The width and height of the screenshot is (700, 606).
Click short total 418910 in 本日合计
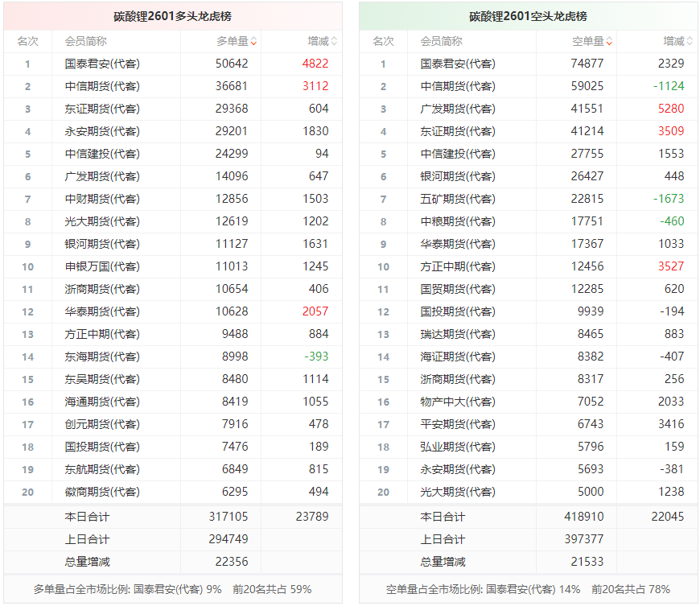point(584,517)
